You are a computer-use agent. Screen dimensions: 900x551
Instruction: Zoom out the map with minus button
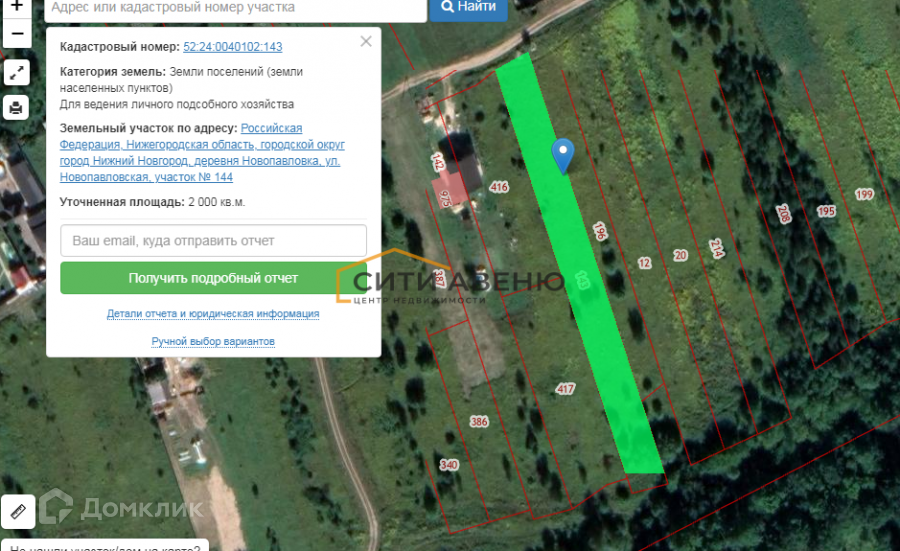[17, 34]
